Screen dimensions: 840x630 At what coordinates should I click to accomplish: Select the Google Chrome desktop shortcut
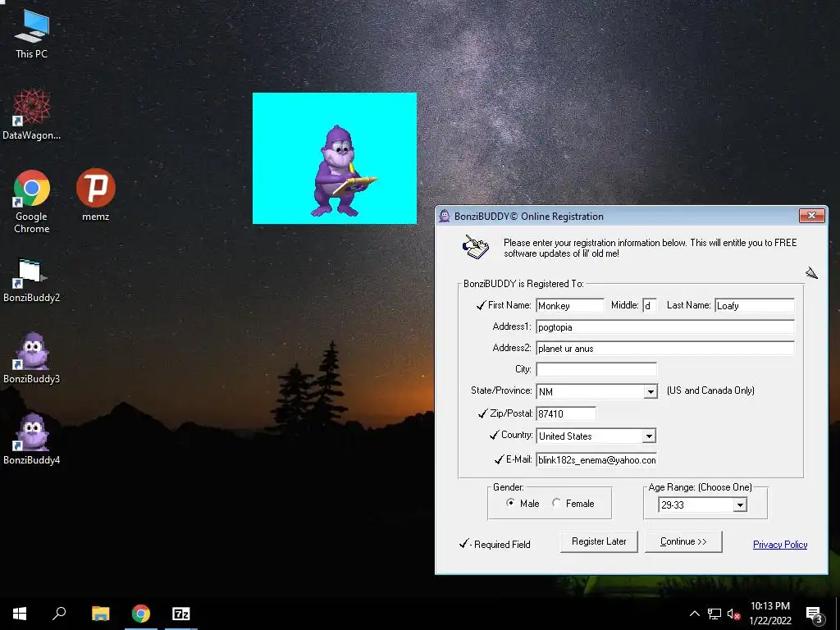(x=32, y=202)
